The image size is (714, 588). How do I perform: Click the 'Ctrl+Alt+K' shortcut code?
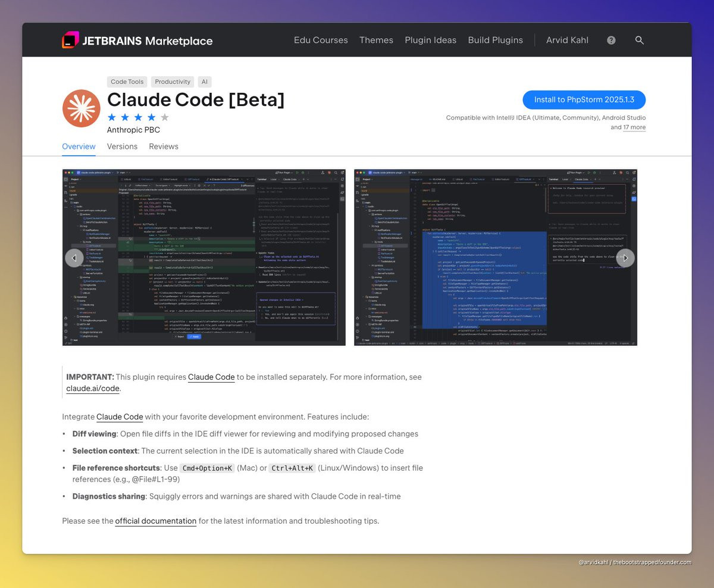click(292, 468)
